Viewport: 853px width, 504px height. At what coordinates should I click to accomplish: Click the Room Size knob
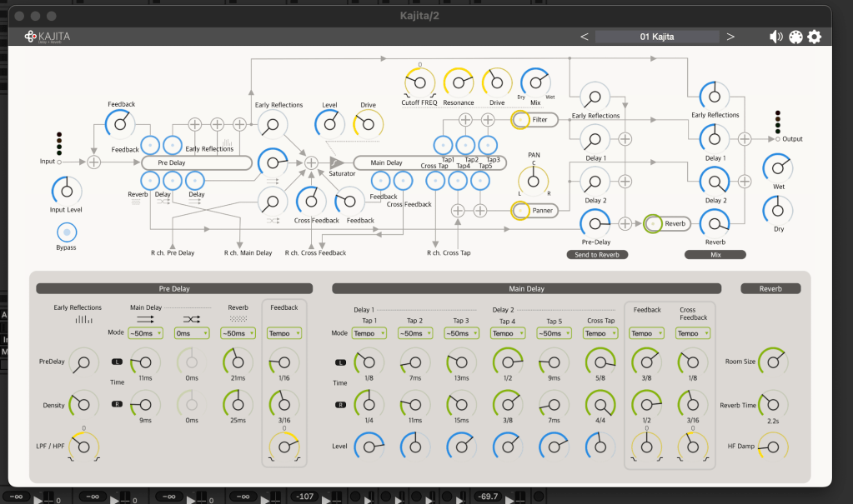(773, 362)
